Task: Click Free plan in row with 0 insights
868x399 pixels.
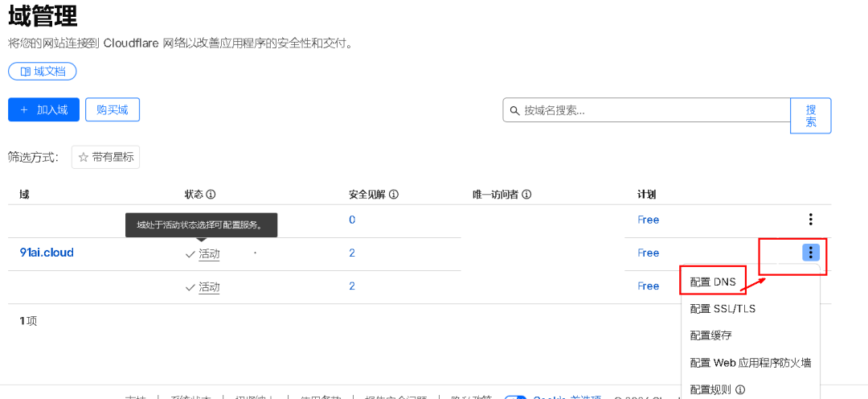Action: click(x=649, y=220)
